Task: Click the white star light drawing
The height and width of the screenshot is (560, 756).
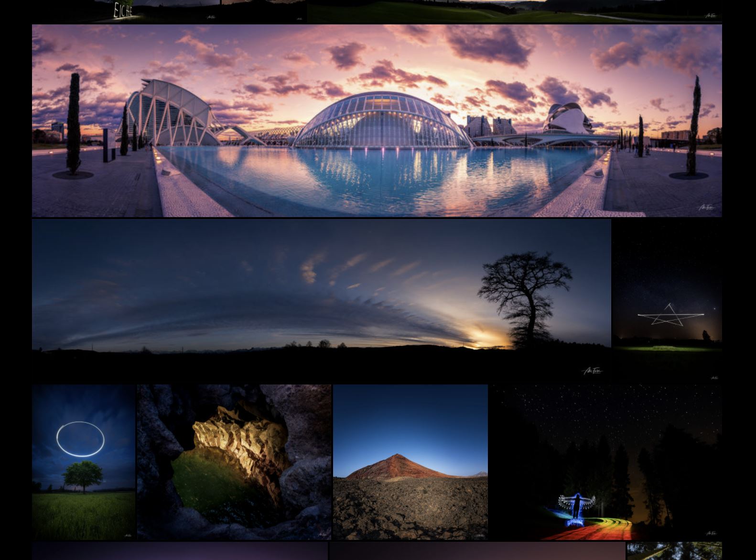Action: point(670,315)
